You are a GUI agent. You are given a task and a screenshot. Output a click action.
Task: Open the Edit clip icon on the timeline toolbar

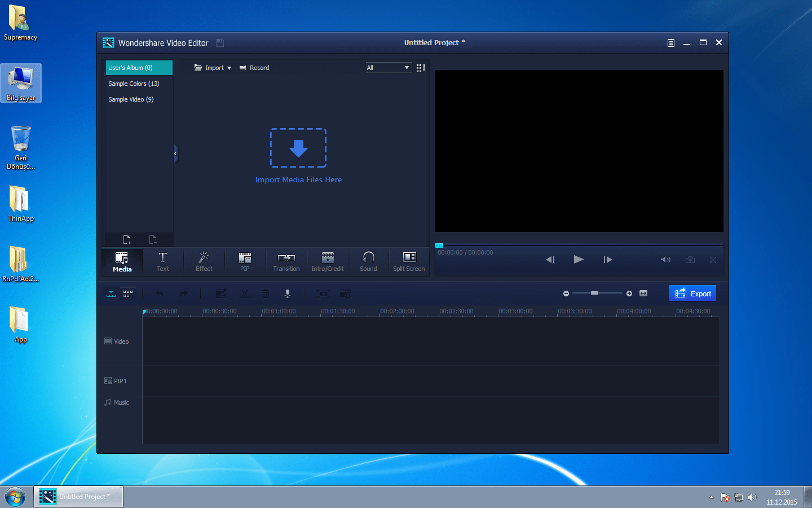coord(220,293)
